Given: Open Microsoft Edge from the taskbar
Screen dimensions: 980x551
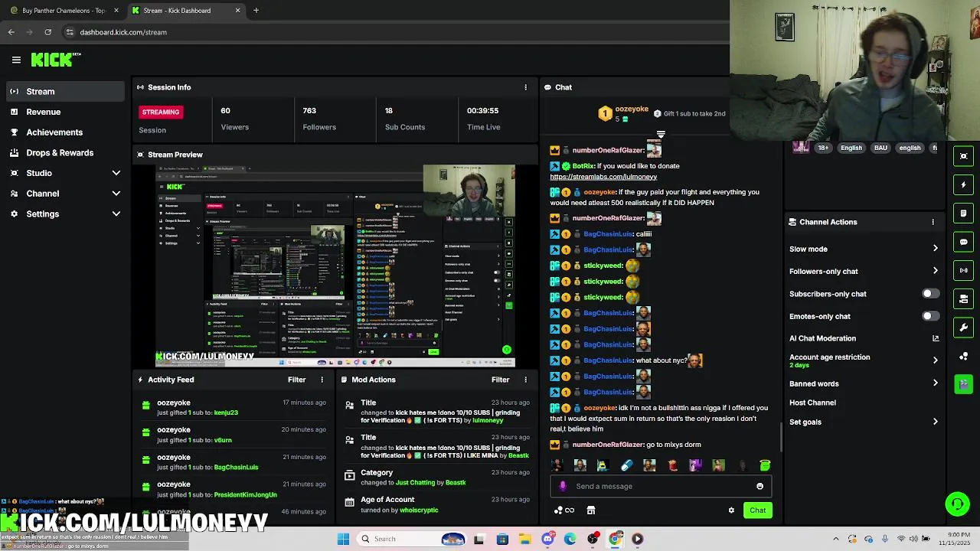Looking at the screenshot, I should click(570, 539).
